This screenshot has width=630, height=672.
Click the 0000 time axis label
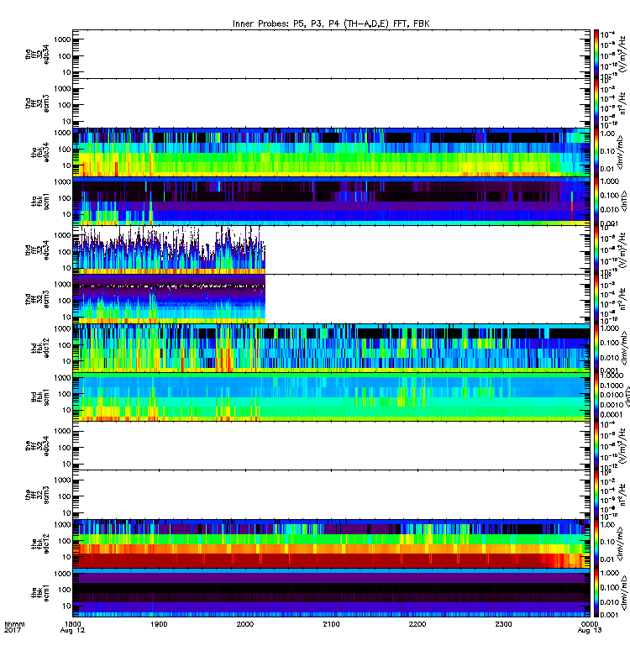[x=590, y=624]
